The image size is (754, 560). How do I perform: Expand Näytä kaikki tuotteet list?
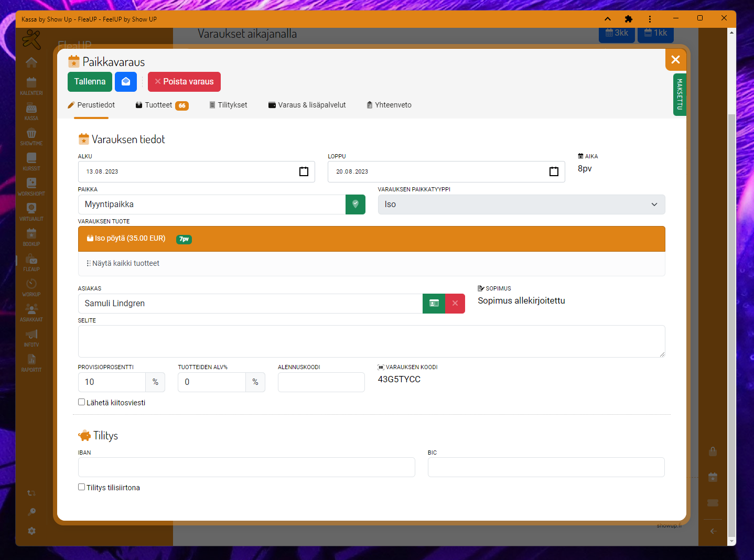123,264
